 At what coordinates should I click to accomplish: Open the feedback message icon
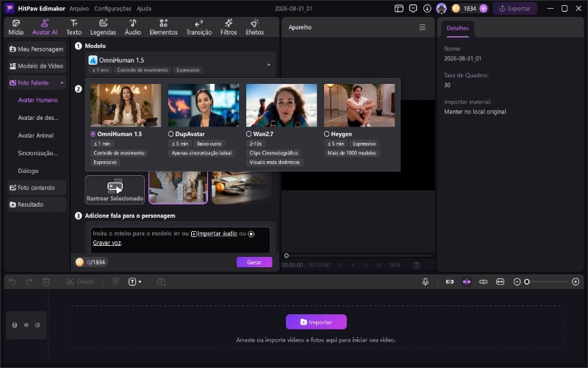[x=413, y=8]
